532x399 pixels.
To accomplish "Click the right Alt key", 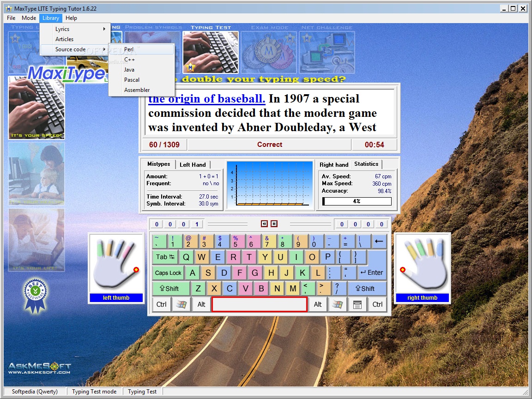I will point(318,304).
